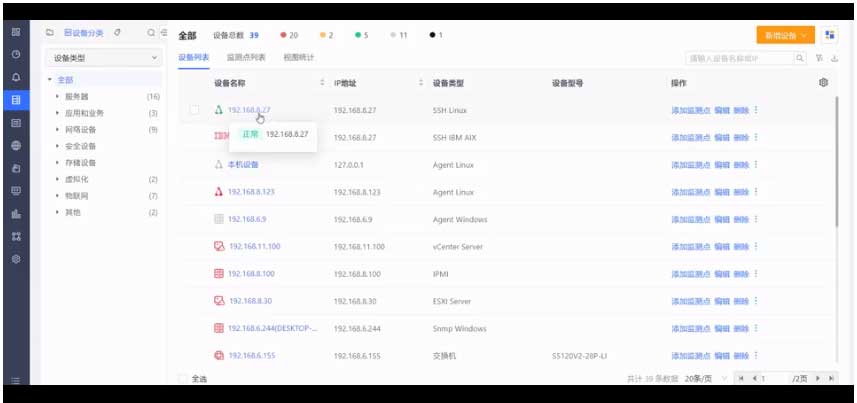Expand the 服务器 tree node
The image size is (857, 403).
tap(57, 97)
